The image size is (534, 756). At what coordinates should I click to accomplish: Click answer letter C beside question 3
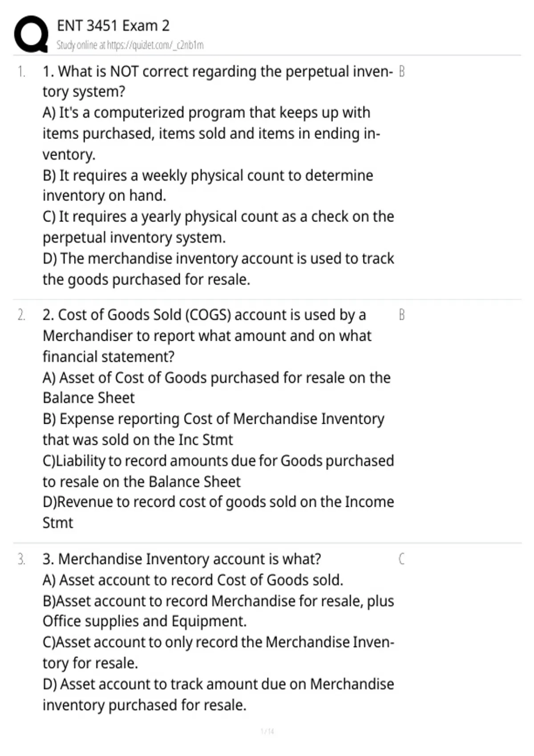coord(401,559)
